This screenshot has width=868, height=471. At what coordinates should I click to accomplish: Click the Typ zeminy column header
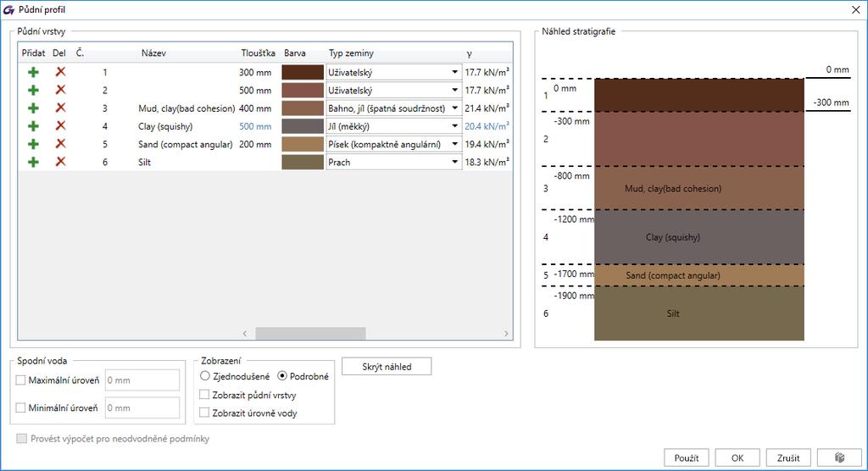click(351, 53)
